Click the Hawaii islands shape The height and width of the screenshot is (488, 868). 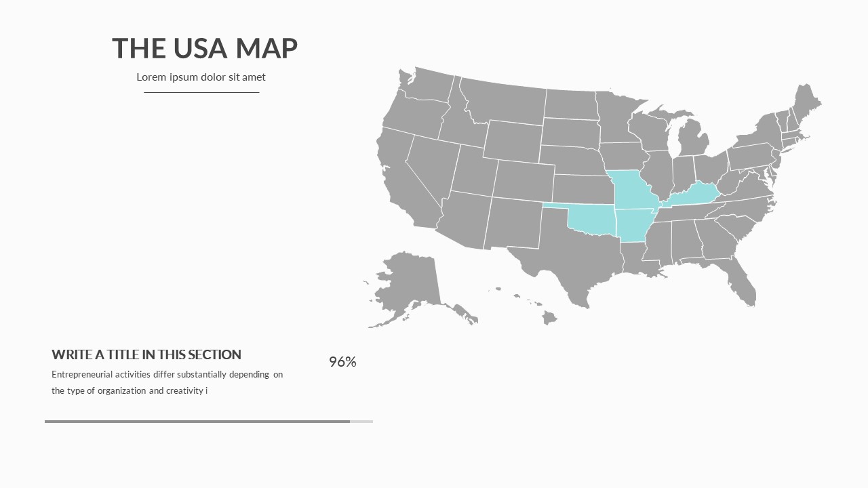coord(548,317)
